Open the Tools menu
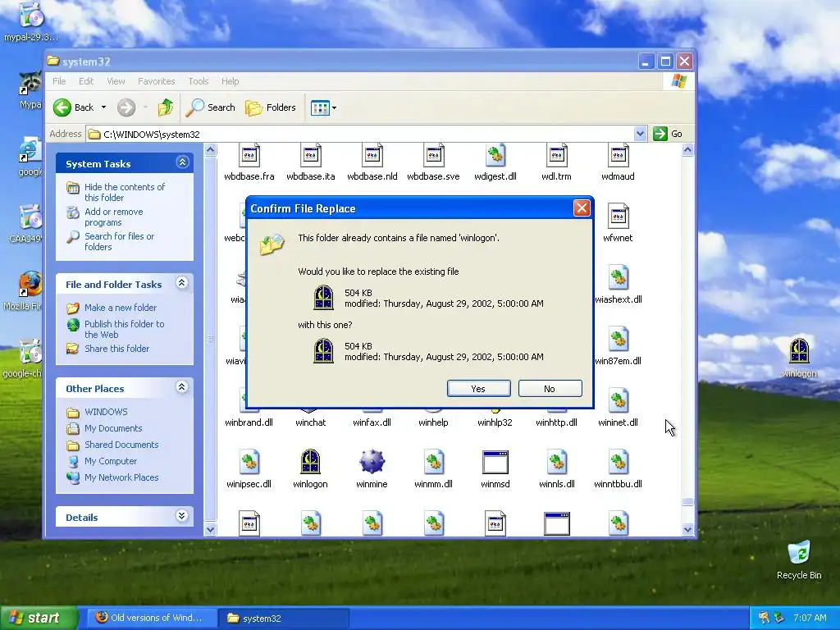Viewport: 840px width, 630px height. [199, 81]
